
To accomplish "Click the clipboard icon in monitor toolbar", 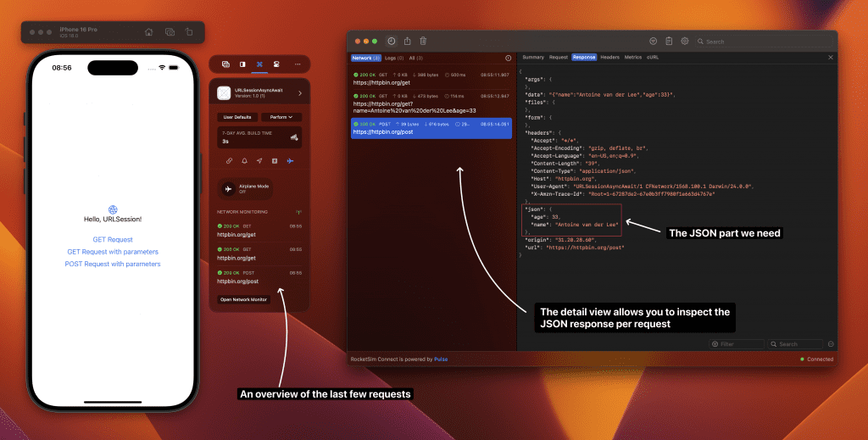I will pyautogui.click(x=669, y=41).
